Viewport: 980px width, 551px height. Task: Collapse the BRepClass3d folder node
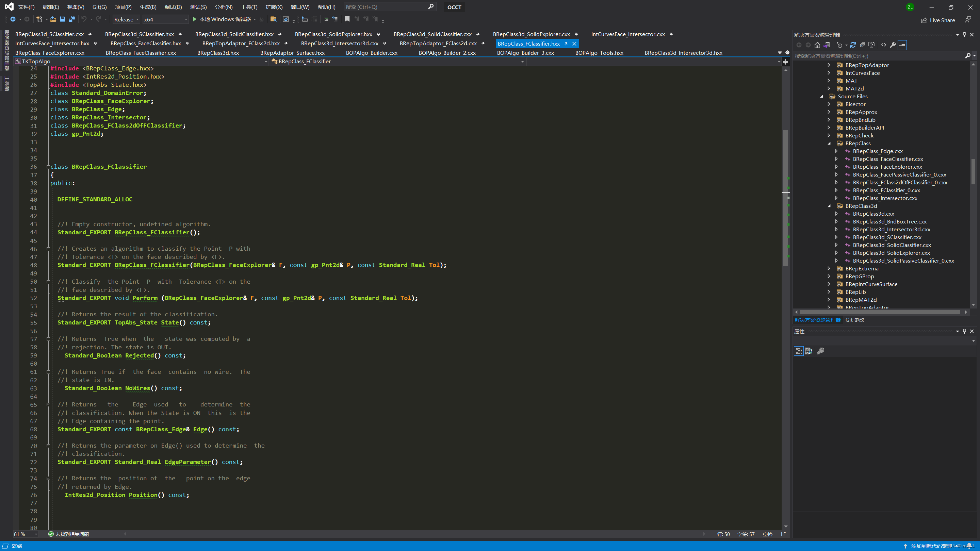[x=829, y=206]
